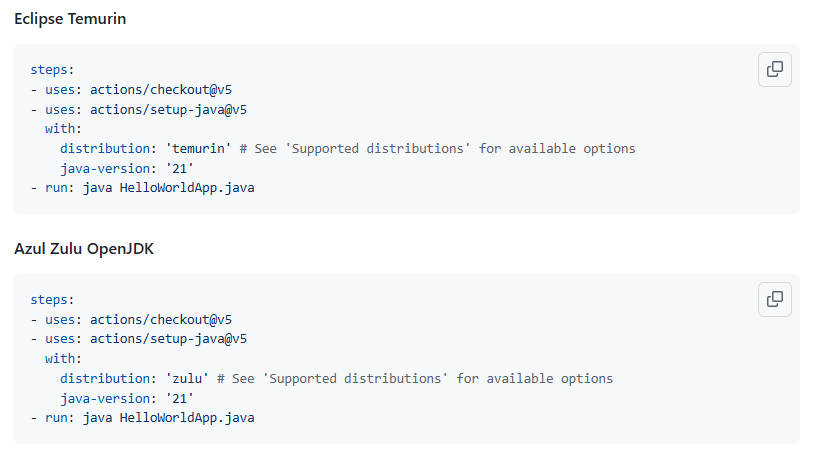
Task: Click the distribution: 'zulu' line
Action: pos(336,379)
